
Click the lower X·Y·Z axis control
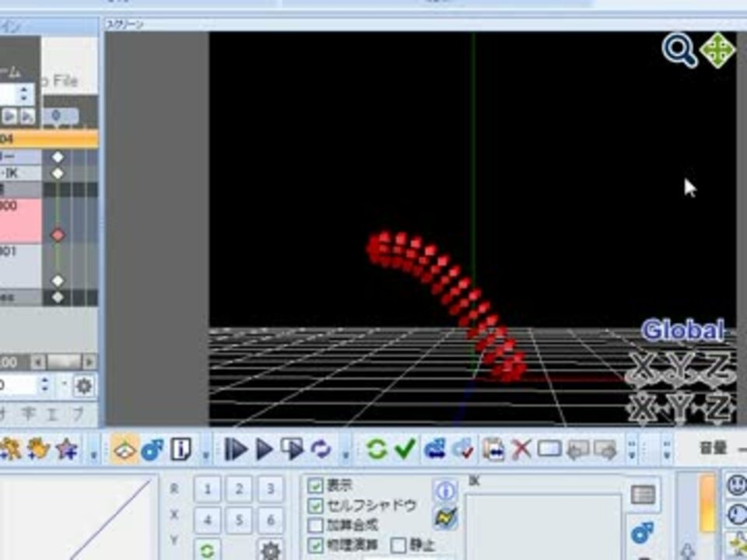(679, 409)
